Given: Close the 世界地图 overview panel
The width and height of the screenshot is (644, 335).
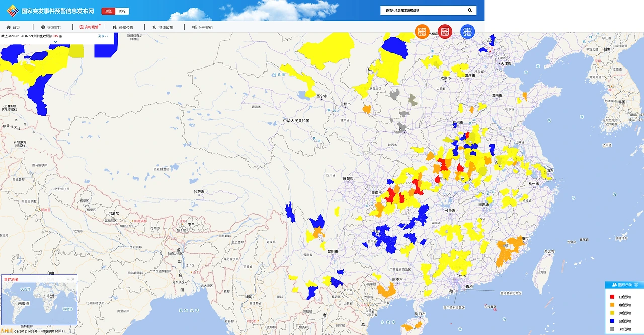Looking at the screenshot, I should point(72,279).
